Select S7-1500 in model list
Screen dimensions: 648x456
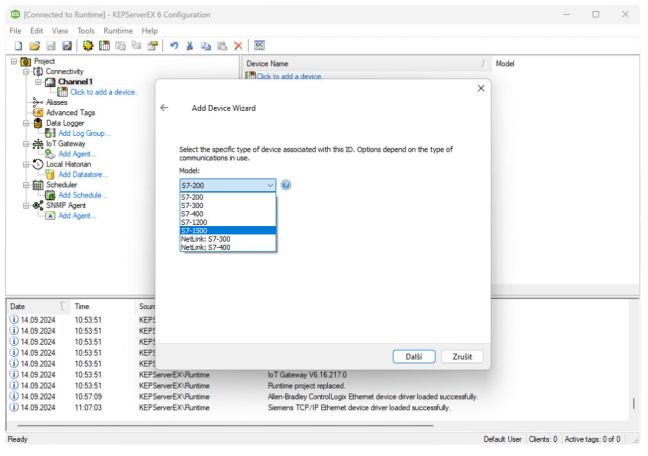[x=228, y=231]
